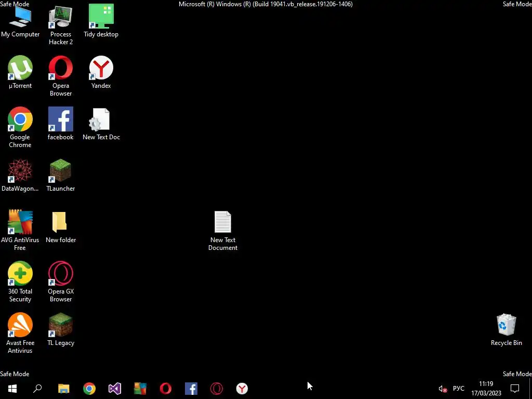Launch Chrome from the taskbar
This screenshot has width=532, height=399.
(x=89, y=389)
